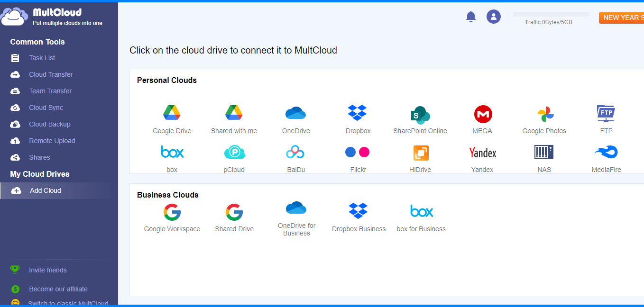Connect Google Workspace business cloud
The height and width of the screenshot is (307, 644).
coord(172,212)
